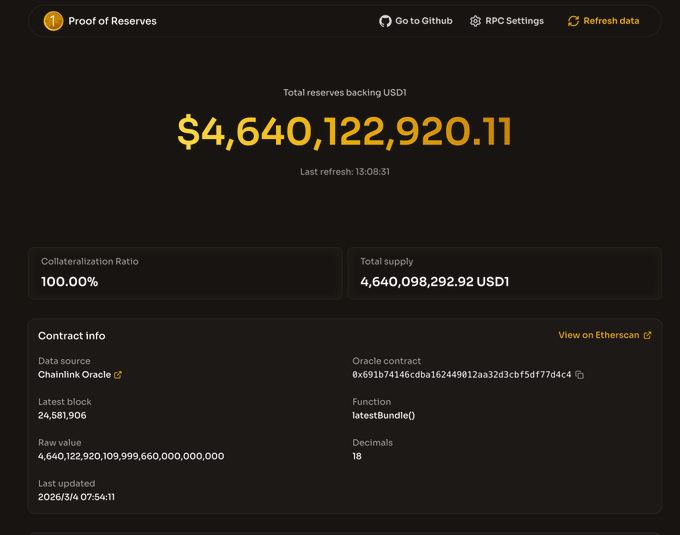Viewport: 680px width, 535px height.
Task: Open RPC Settings
Action: click(x=514, y=21)
